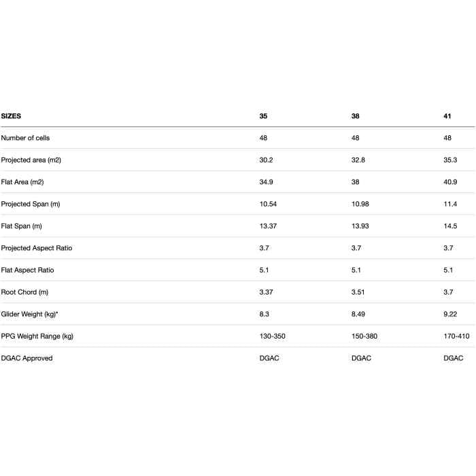Click the Projected Aspect Ratio label
Viewport: 476px width, 476px height.
click(x=37, y=248)
